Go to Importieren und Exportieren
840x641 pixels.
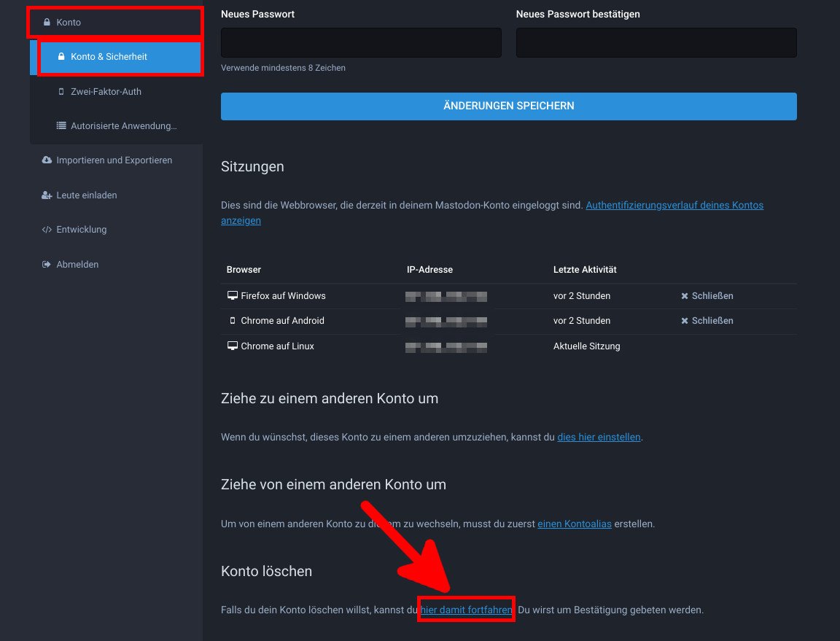pyautogui.click(x=114, y=160)
